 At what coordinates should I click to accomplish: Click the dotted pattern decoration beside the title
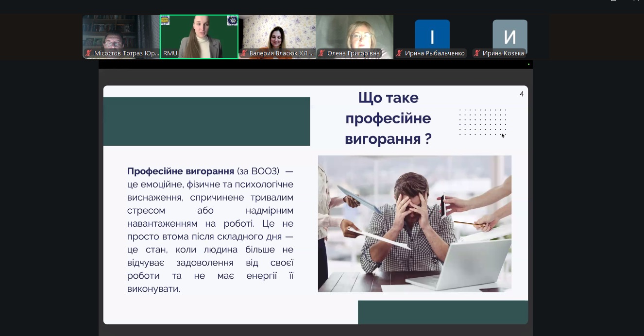click(482, 122)
